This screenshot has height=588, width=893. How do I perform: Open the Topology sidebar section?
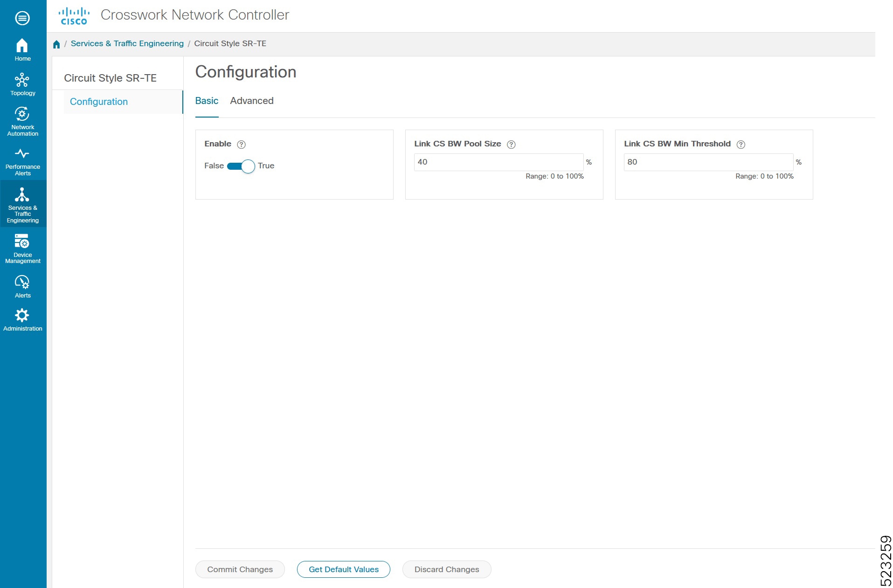point(22,84)
